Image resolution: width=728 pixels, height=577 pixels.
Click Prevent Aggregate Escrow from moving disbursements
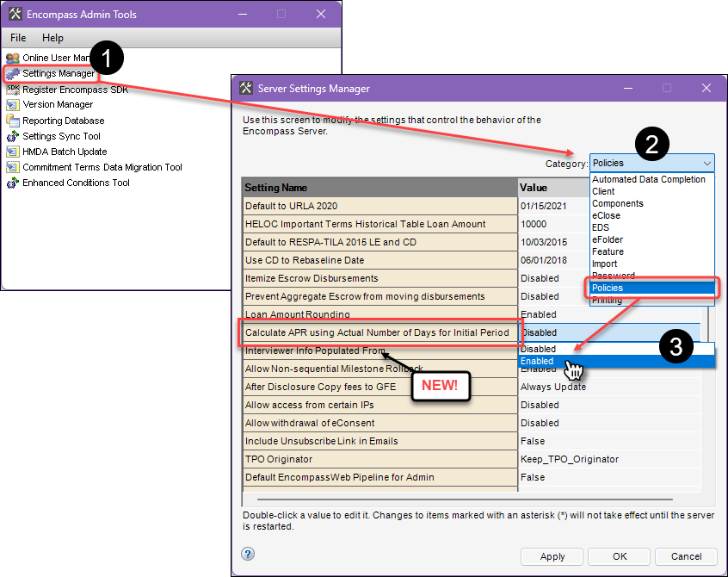point(380,296)
